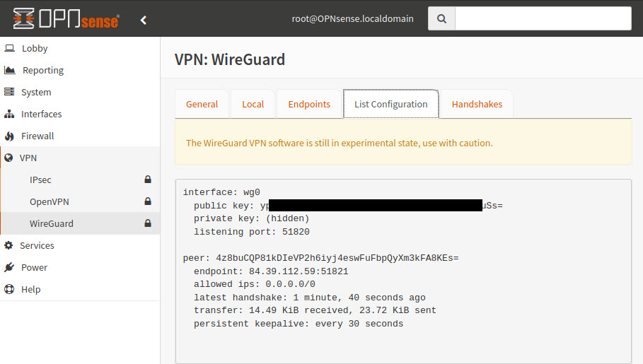Click the Firewall flame icon
The height and width of the screenshot is (364, 643).
pos(9,136)
